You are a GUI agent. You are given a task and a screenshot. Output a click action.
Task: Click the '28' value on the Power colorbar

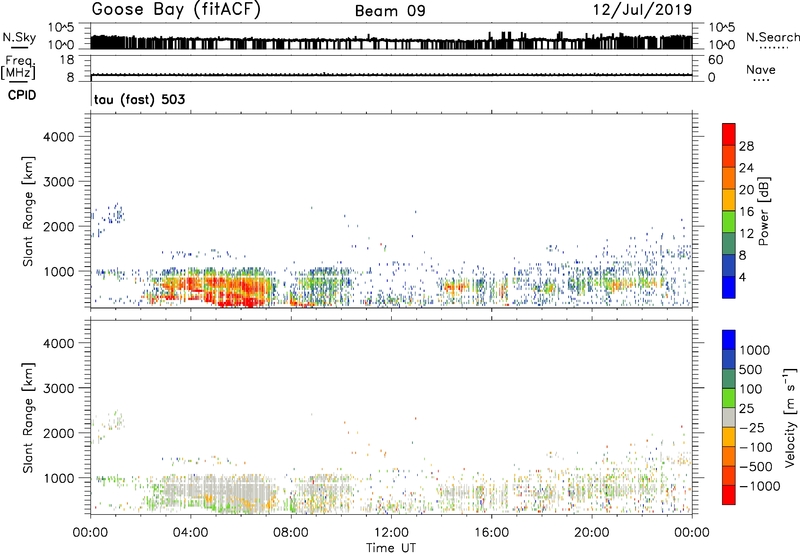pos(746,146)
